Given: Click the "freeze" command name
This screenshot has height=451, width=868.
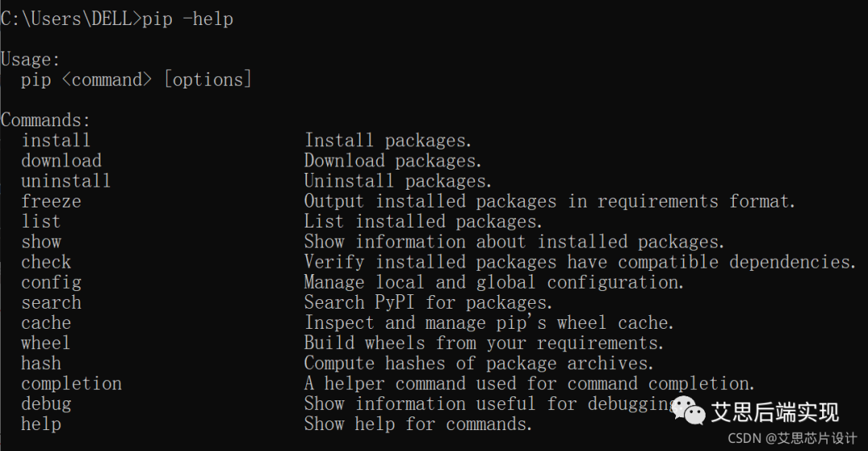Looking at the screenshot, I should tap(51, 201).
